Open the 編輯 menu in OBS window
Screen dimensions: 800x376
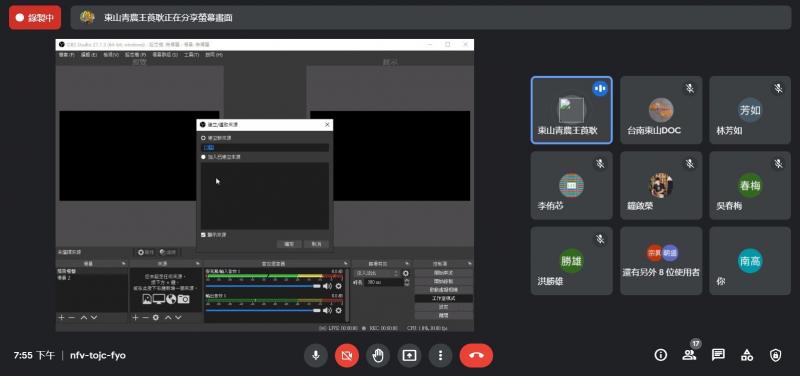click(89, 55)
